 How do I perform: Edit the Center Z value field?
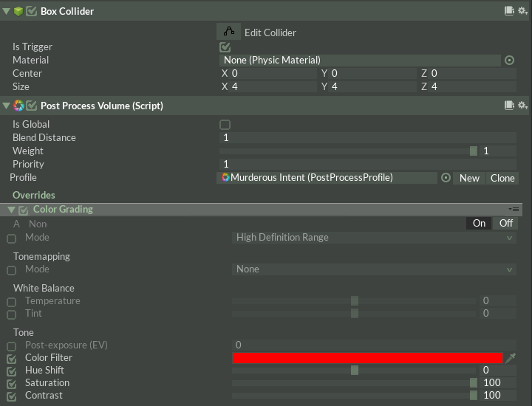click(474, 74)
